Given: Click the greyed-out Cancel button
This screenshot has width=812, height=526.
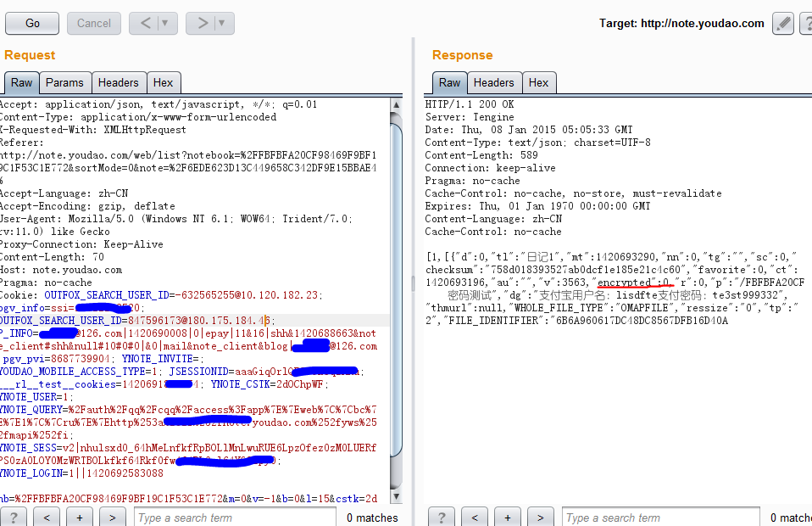Looking at the screenshot, I should pyautogui.click(x=94, y=23).
